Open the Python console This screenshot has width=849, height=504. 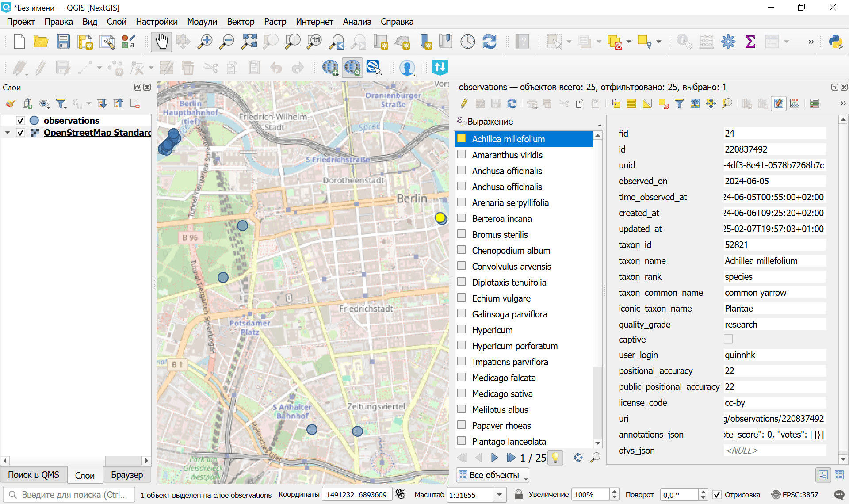(835, 42)
